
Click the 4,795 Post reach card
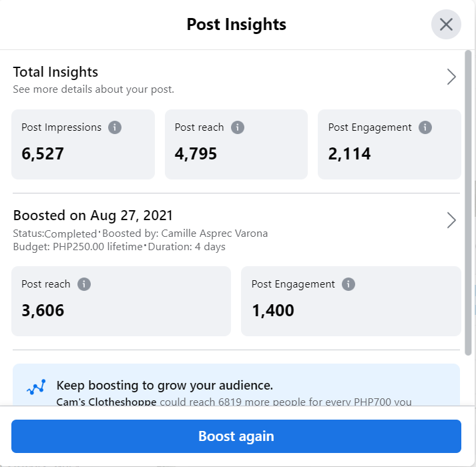(236, 145)
